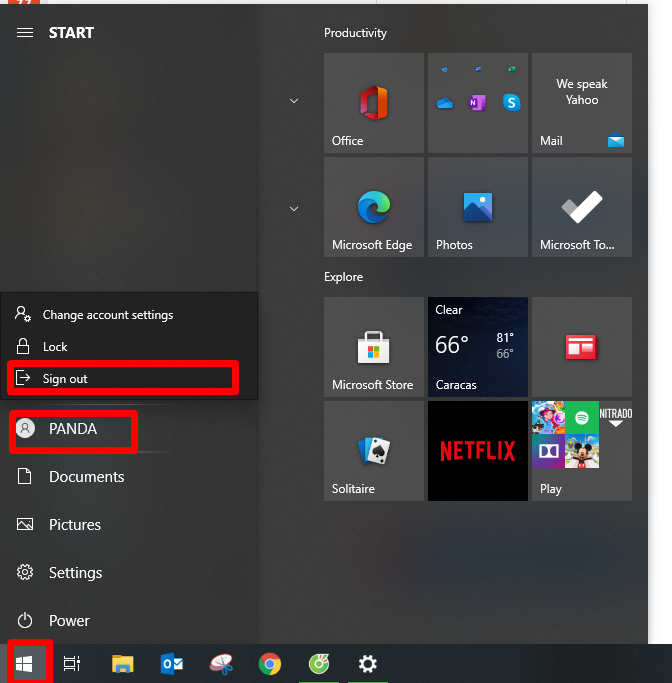The image size is (672, 683).
Task: Open the Netflix tile
Action: [x=478, y=451]
